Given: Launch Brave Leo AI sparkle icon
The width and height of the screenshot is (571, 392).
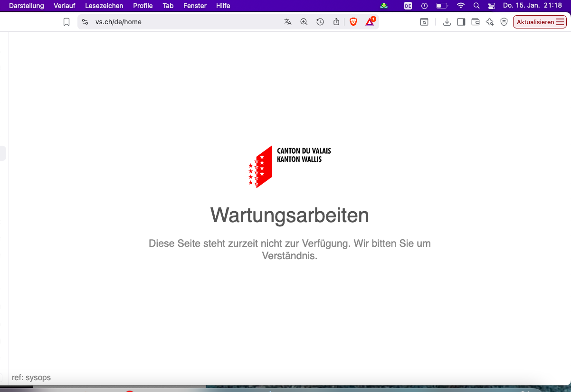Looking at the screenshot, I should click(489, 22).
